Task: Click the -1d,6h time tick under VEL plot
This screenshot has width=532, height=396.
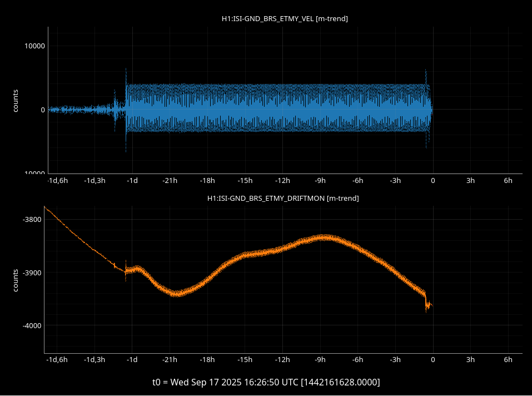Action: tap(57, 181)
